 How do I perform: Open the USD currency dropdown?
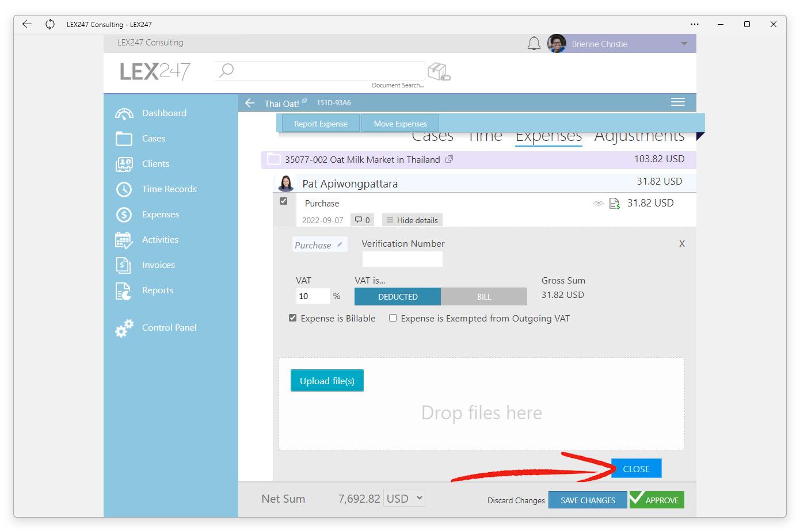tap(405, 499)
